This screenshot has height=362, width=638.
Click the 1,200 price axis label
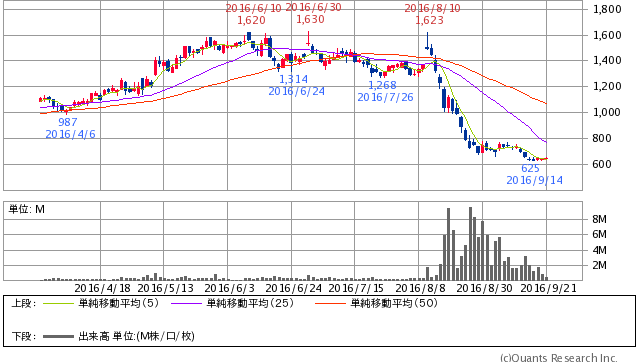[607, 86]
